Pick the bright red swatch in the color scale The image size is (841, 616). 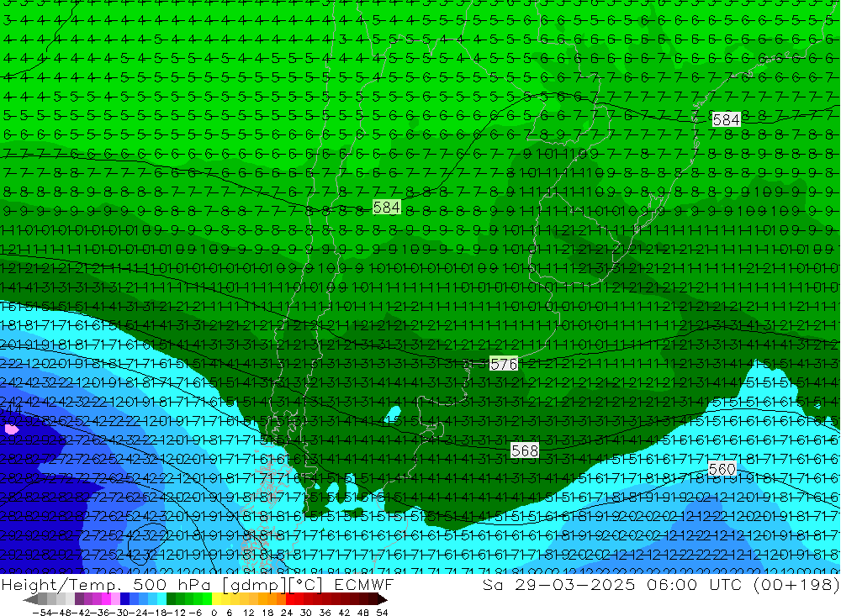pyautogui.click(x=290, y=600)
